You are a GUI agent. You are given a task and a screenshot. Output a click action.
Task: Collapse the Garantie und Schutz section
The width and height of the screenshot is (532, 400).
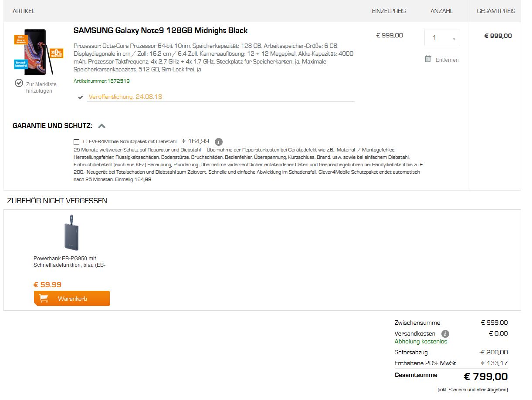point(102,126)
